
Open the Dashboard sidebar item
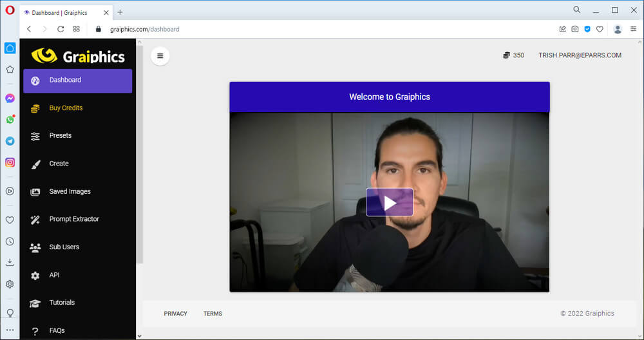tap(78, 80)
